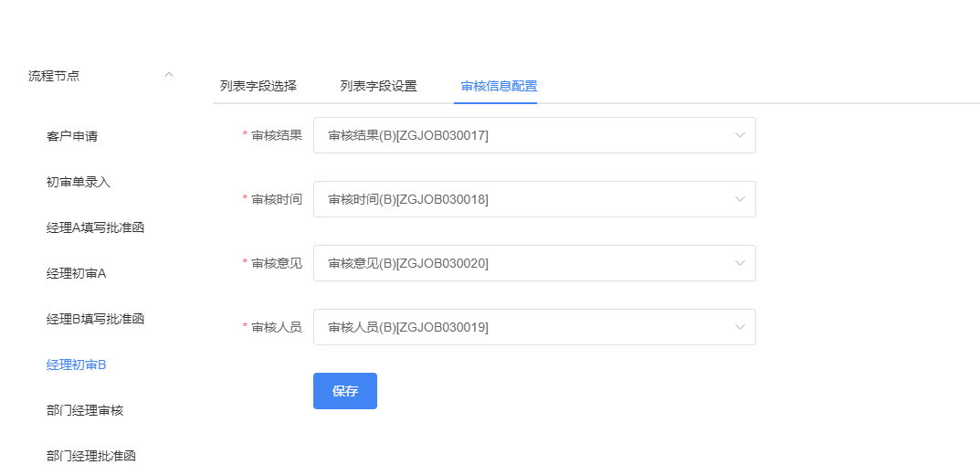Screen dimensions: 980x465
Task: Open the 经理A填写批准函 node
Action: pos(95,227)
